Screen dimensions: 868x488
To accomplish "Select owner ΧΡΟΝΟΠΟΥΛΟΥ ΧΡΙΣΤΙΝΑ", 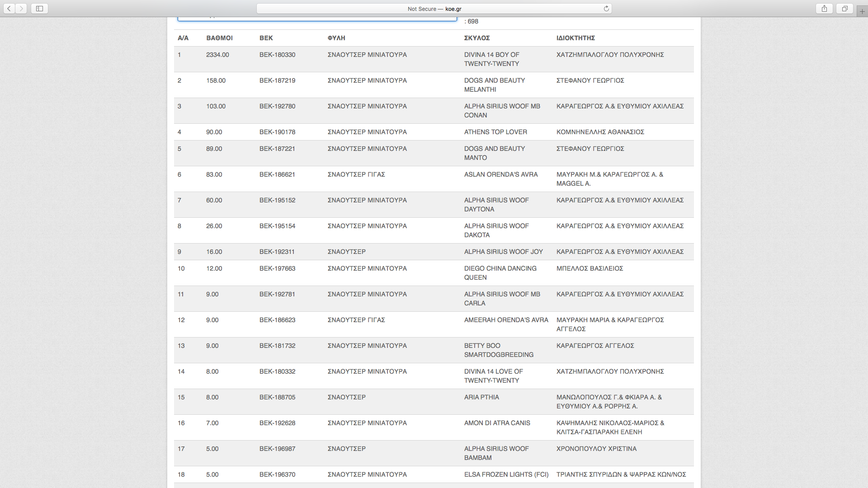I will 596,449.
